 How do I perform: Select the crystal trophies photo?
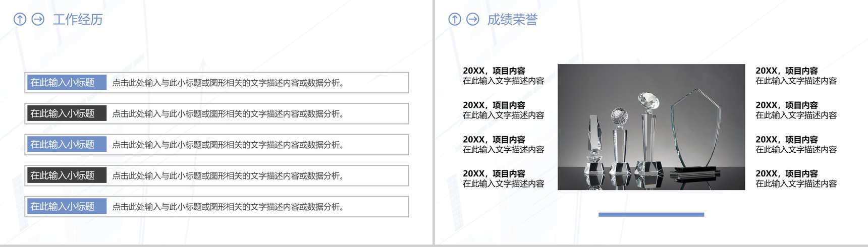tap(651, 127)
